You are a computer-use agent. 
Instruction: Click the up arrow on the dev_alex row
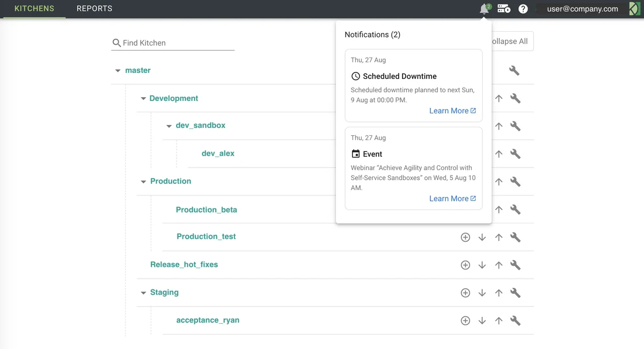(499, 154)
